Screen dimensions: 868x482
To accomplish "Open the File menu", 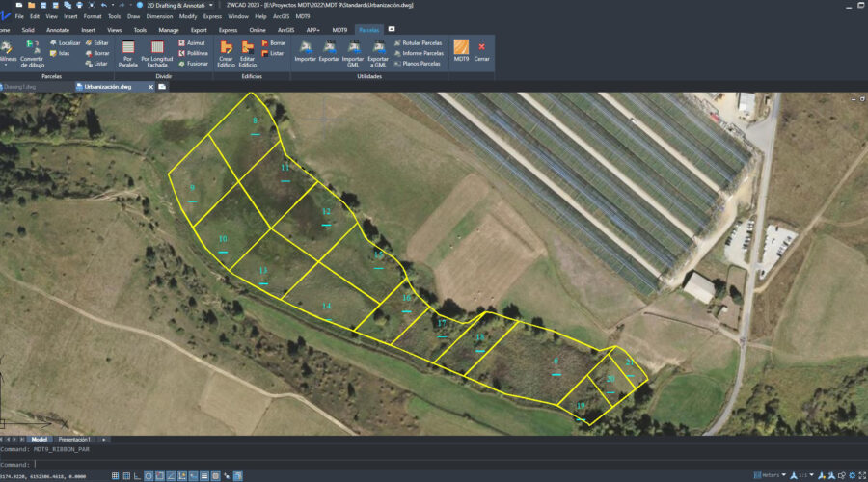I will coord(19,16).
